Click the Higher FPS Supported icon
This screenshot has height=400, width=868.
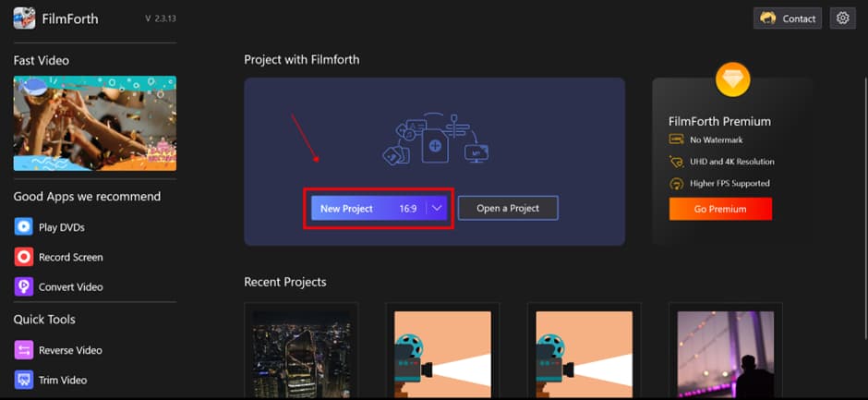pyautogui.click(x=677, y=184)
